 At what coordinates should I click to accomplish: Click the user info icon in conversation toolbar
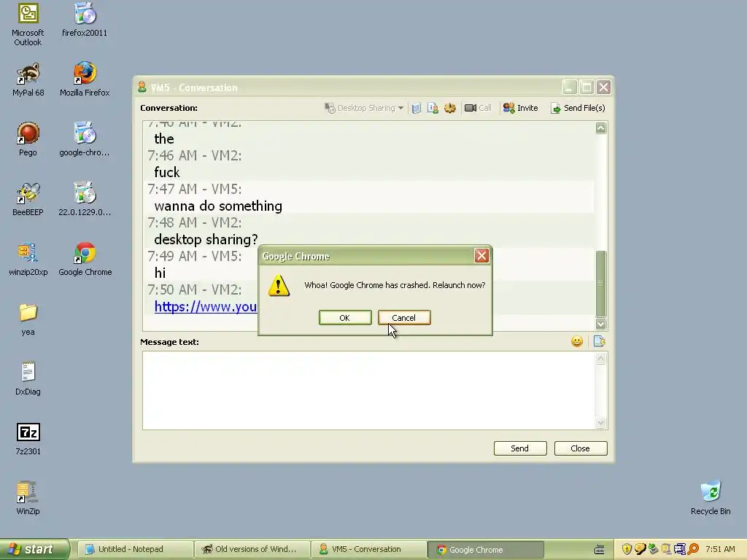point(433,108)
